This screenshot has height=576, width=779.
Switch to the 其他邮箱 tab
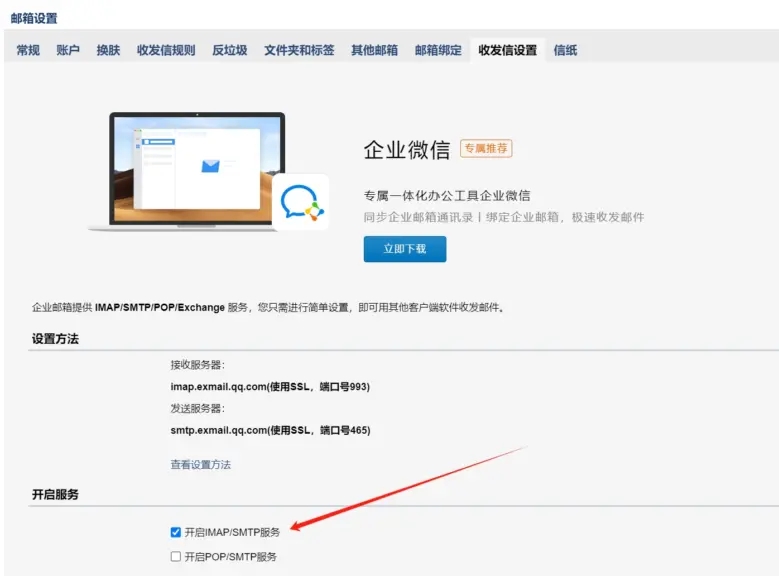[375, 50]
